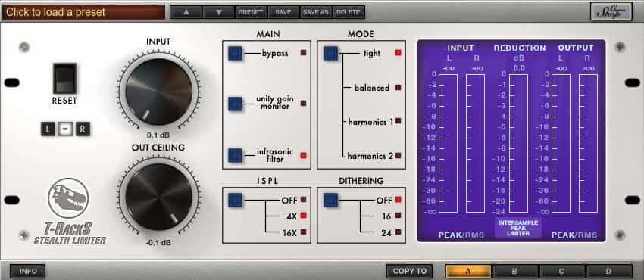Click the INPUT gain knob
644x280 pixels.
159,92
